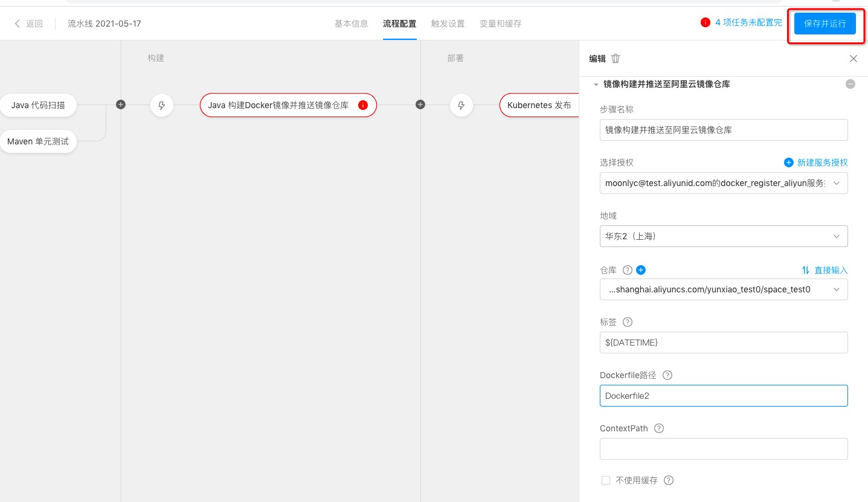Open the help icon next to Dockerfile路径
The image size is (868, 502).
coord(667,375)
